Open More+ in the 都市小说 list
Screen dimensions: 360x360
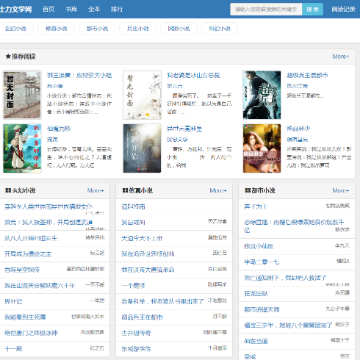tap(341, 191)
